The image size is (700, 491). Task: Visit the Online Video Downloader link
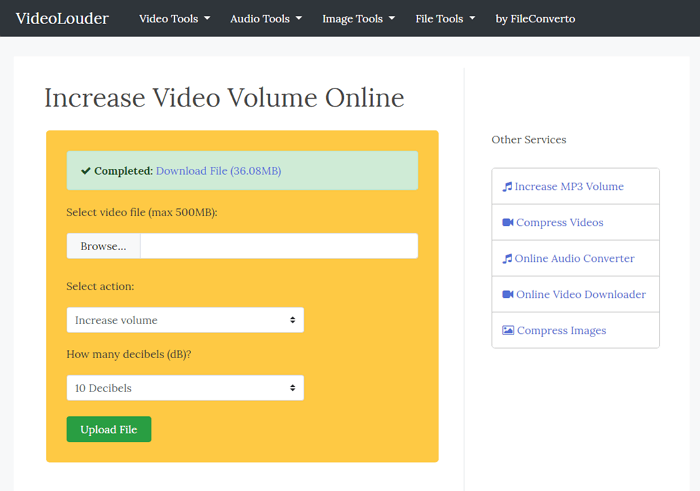[580, 294]
